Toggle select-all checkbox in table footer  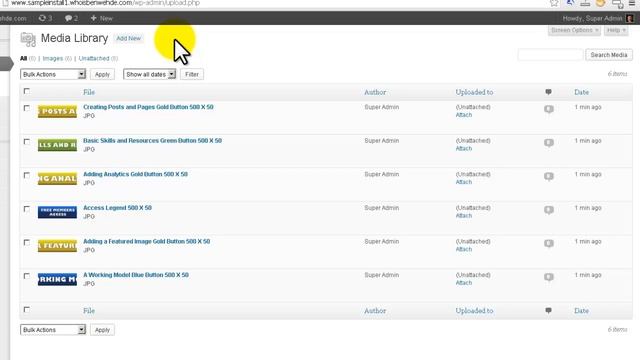tap(27, 310)
